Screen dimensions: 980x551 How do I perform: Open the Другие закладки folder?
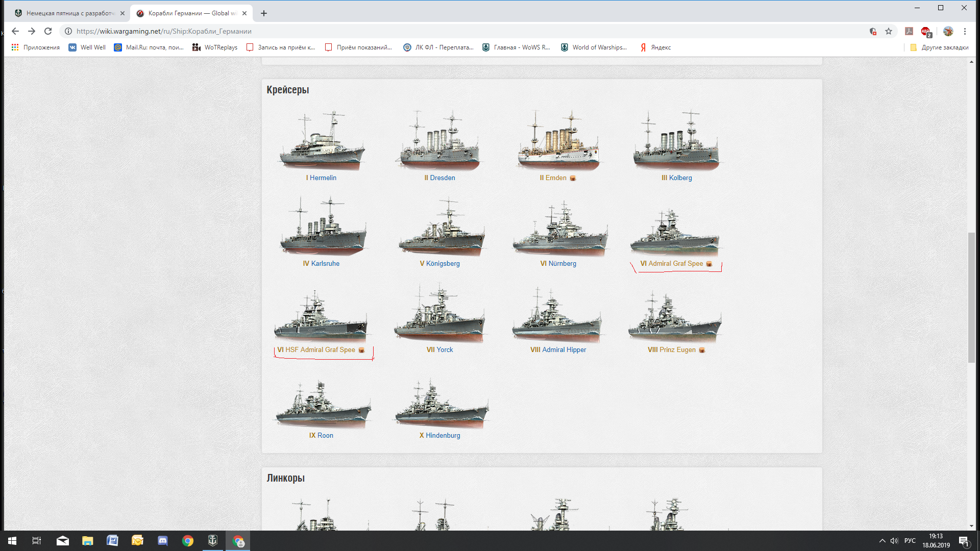(x=939, y=47)
